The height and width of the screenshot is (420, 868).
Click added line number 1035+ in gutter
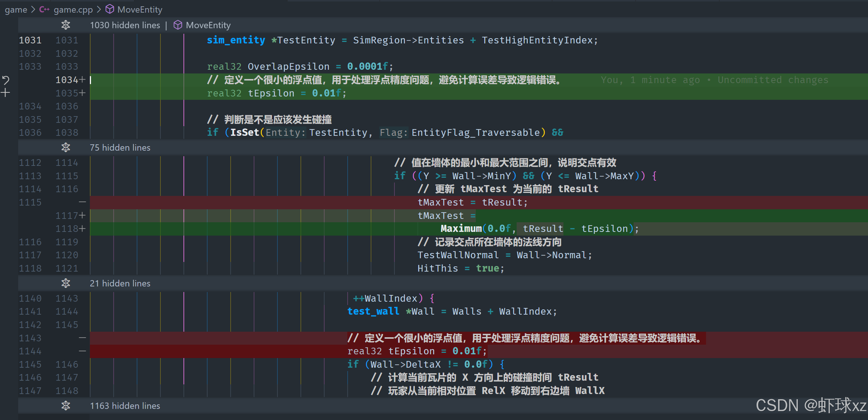click(x=71, y=93)
